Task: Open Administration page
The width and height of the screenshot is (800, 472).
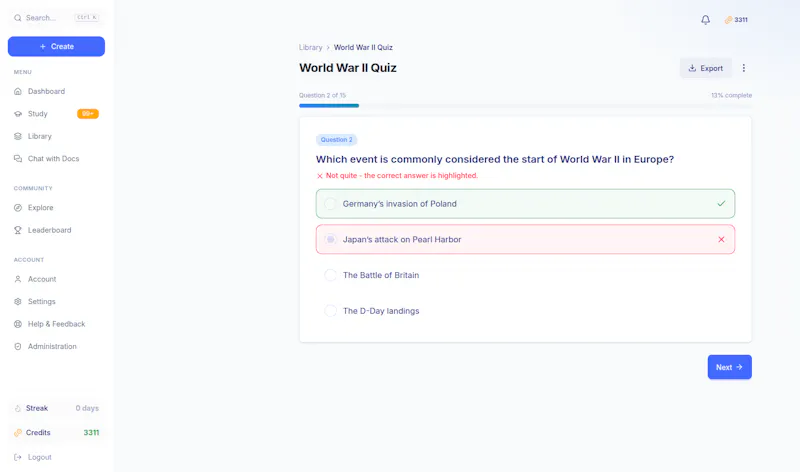Action: 56,346
